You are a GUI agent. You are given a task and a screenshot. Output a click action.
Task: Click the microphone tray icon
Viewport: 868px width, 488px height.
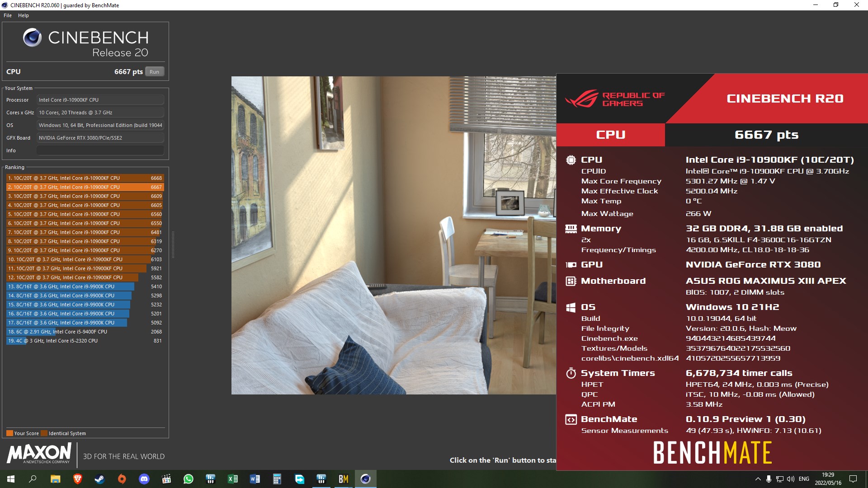point(769,479)
